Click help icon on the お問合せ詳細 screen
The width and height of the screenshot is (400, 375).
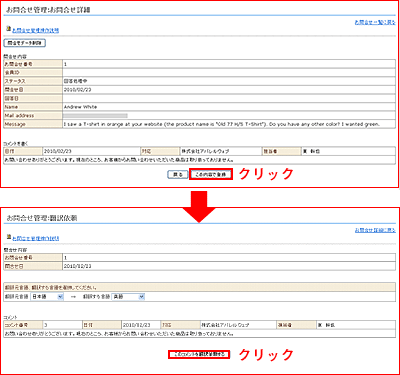[9, 29]
